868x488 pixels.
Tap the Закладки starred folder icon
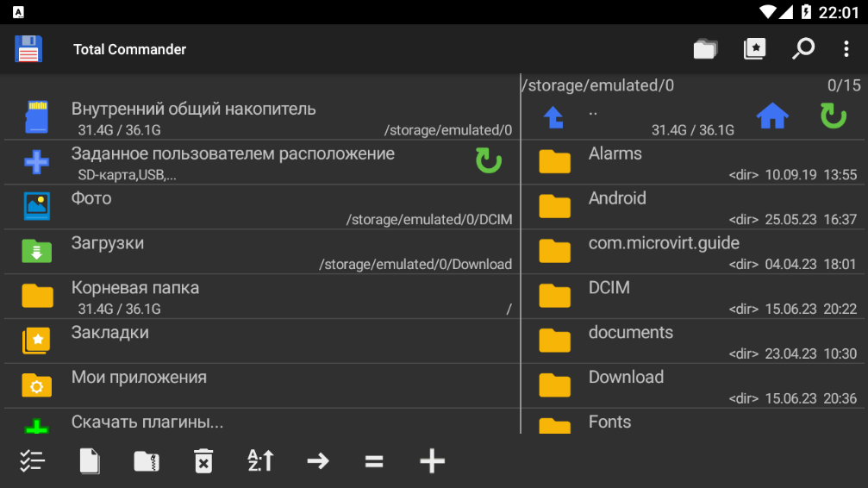pos(36,340)
